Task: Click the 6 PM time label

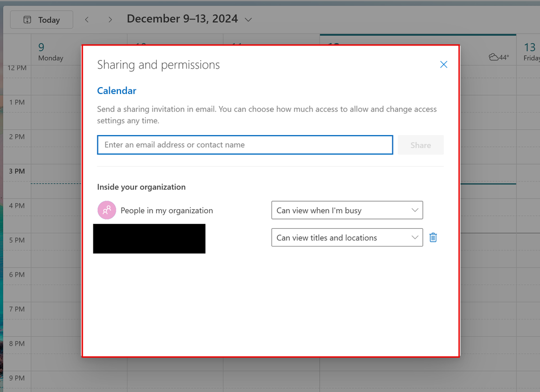Action: [x=17, y=275]
